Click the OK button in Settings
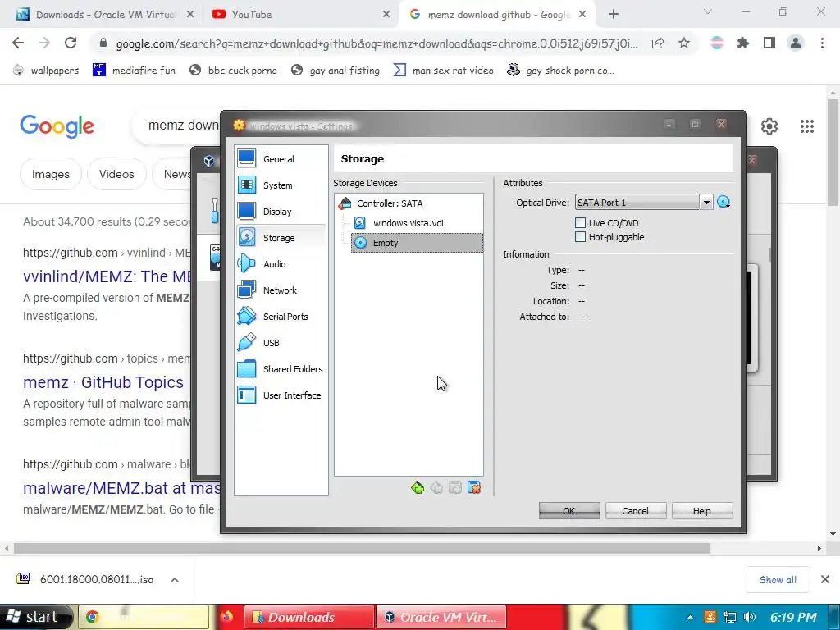840x630 pixels. [x=569, y=510]
